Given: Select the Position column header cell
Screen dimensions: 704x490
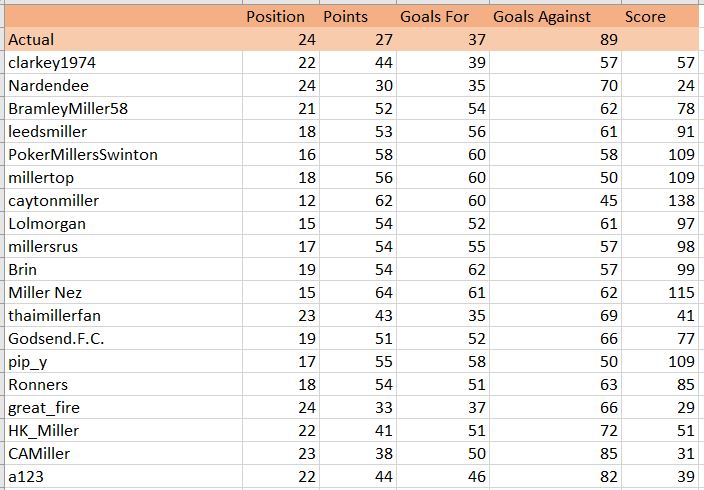Looking at the screenshot, I should [x=281, y=17].
